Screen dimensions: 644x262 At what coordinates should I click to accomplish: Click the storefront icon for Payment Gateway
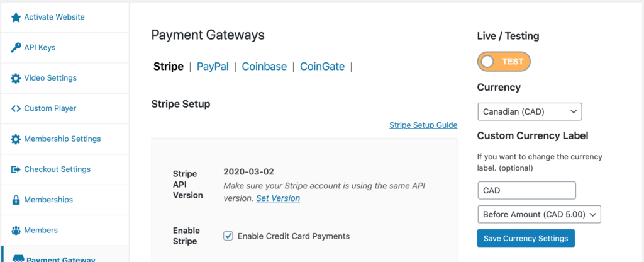click(x=18, y=259)
